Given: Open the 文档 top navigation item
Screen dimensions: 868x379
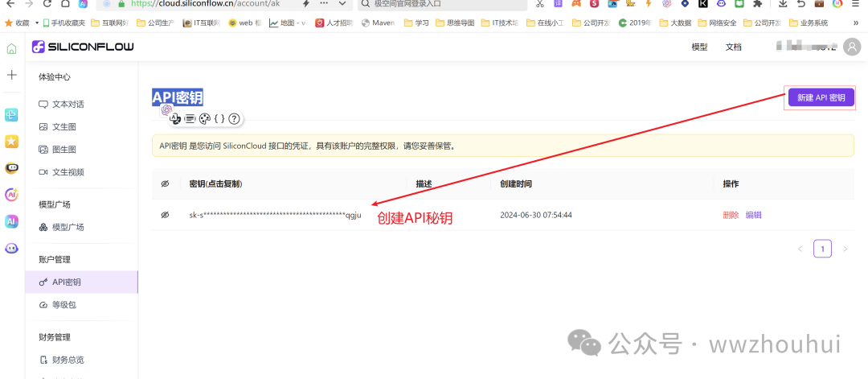Looking at the screenshot, I should coord(734,47).
